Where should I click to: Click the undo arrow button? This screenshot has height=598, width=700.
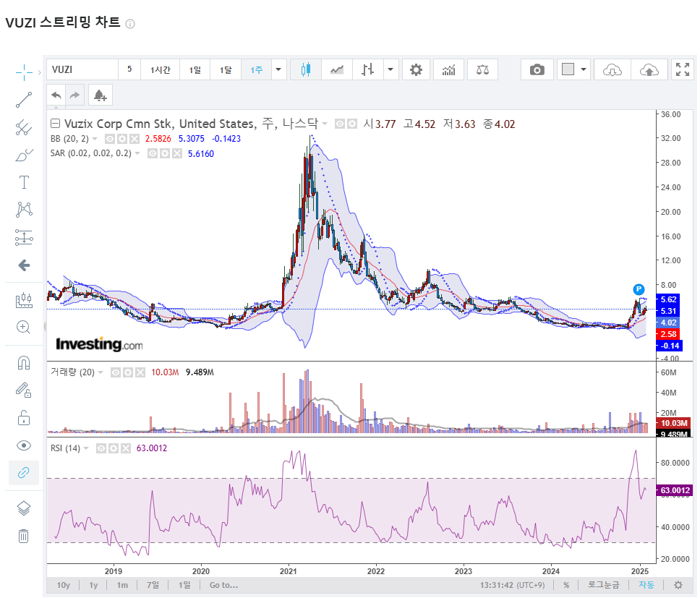56,95
